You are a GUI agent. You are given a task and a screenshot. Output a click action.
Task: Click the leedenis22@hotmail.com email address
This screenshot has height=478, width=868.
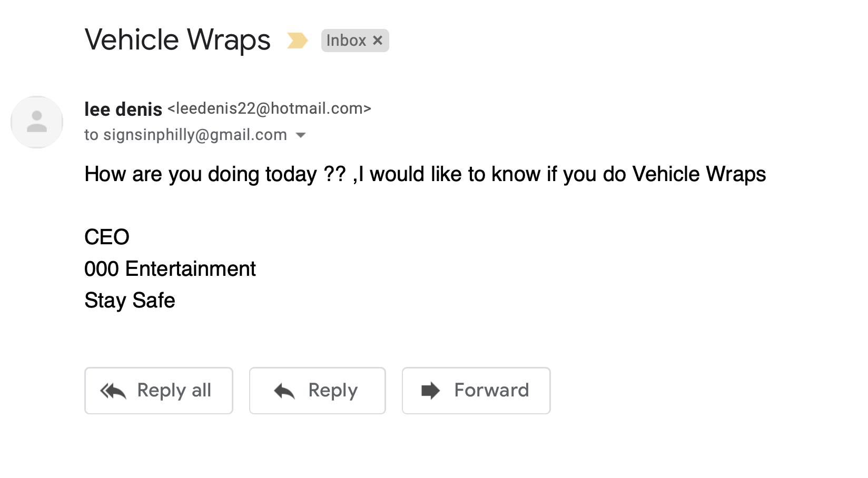coord(269,108)
